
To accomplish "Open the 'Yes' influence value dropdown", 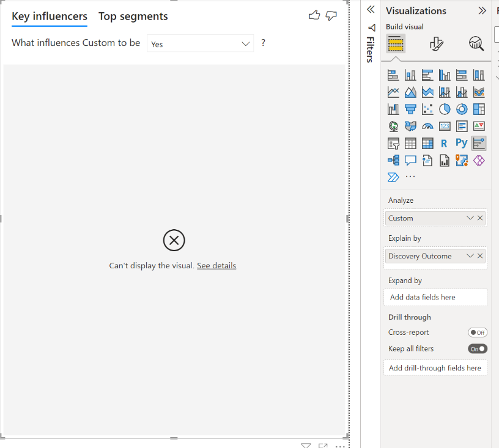I will (x=200, y=43).
